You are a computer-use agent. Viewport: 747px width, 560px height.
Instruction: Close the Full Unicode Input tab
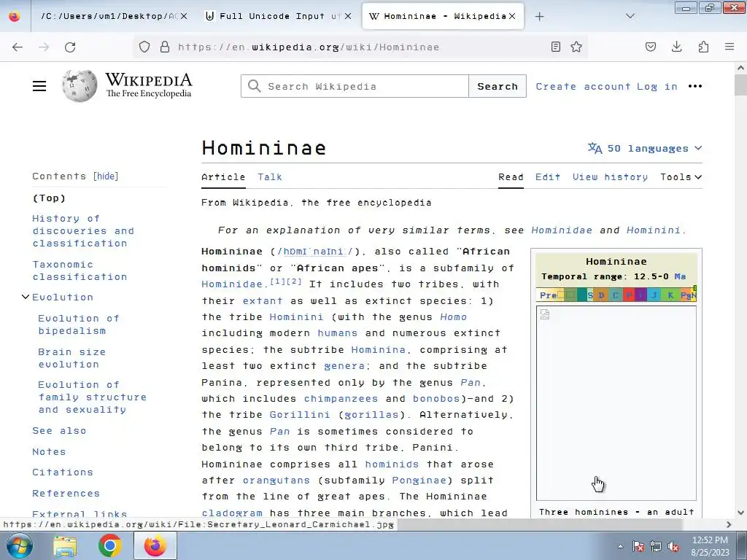[348, 16]
